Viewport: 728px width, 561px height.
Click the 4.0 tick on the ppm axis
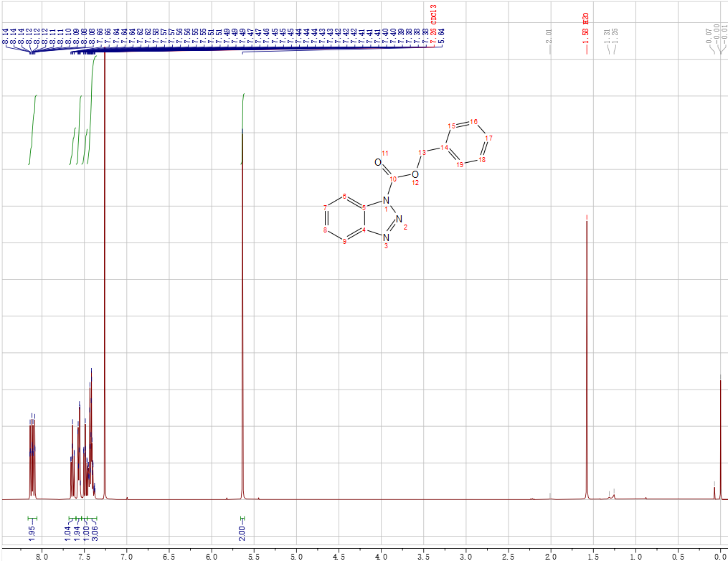(x=382, y=556)
